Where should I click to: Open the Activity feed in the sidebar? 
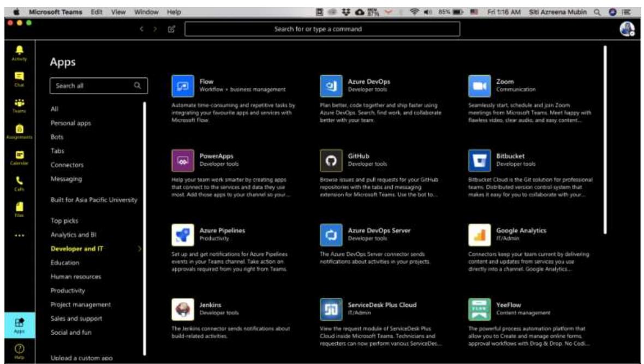19,53
